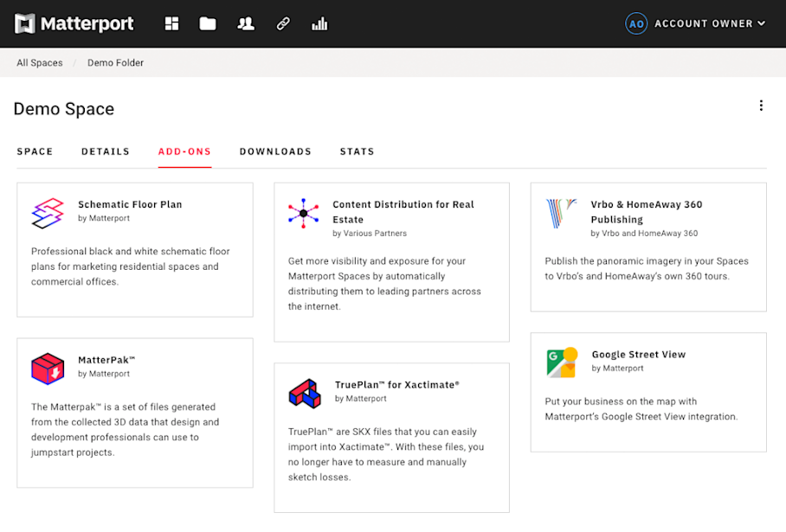Open the statistics bar chart icon
This screenshot has height=532, width=786.
(319, 23)
